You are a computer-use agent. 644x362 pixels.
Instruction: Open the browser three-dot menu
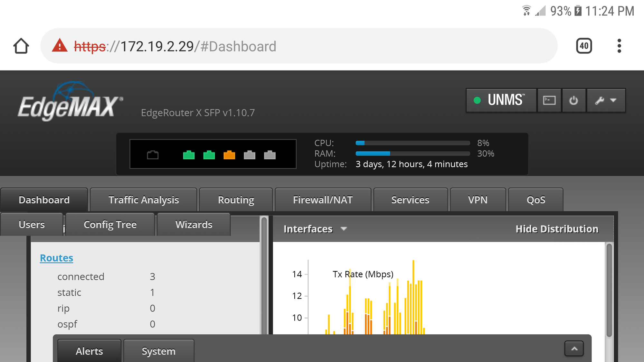click(x=619, y=46)
